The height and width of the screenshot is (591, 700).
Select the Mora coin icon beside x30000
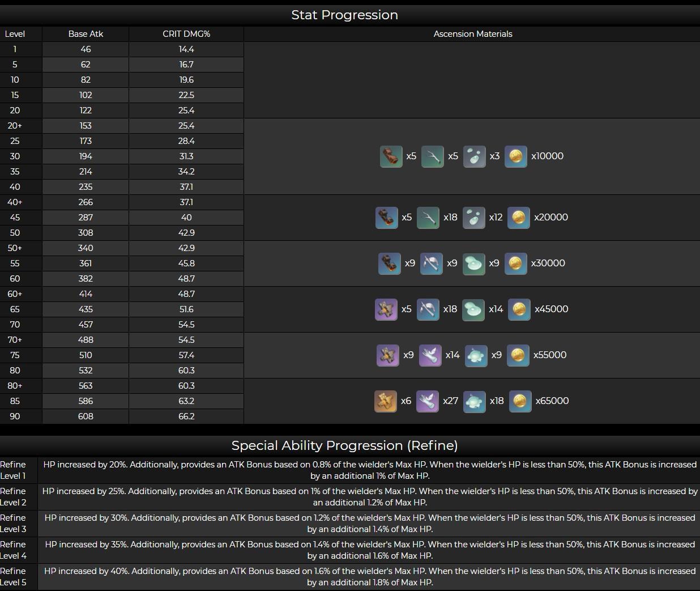point(515,263)
